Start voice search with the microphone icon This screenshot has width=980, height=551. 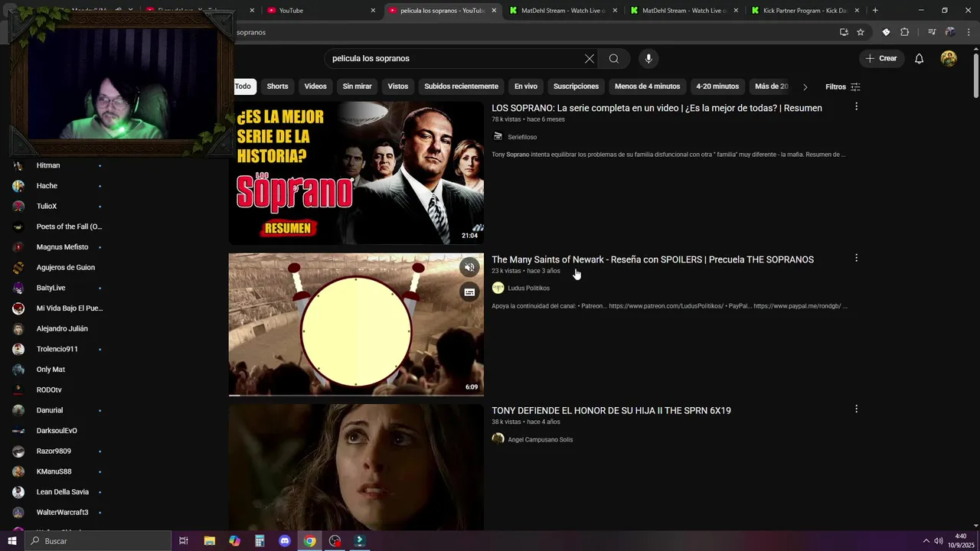pyautogui.click(x=648, y=59)
